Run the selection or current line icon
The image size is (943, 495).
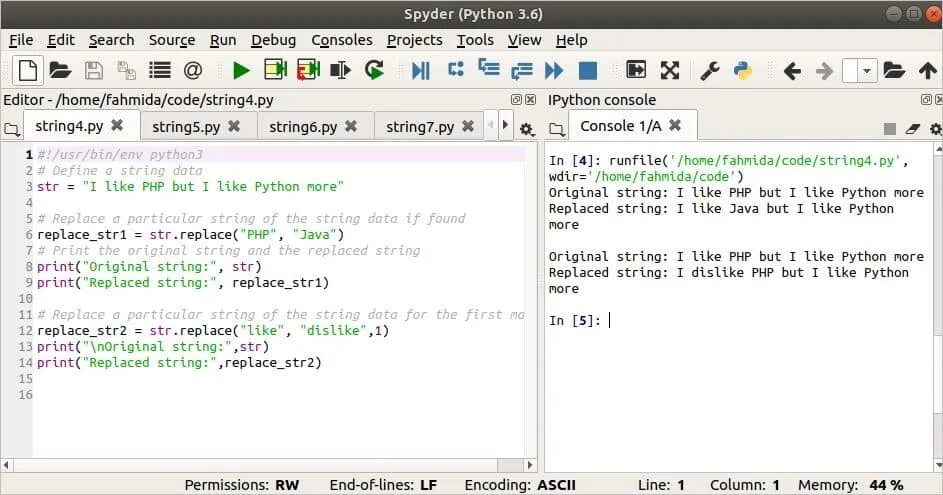[340, 70]
